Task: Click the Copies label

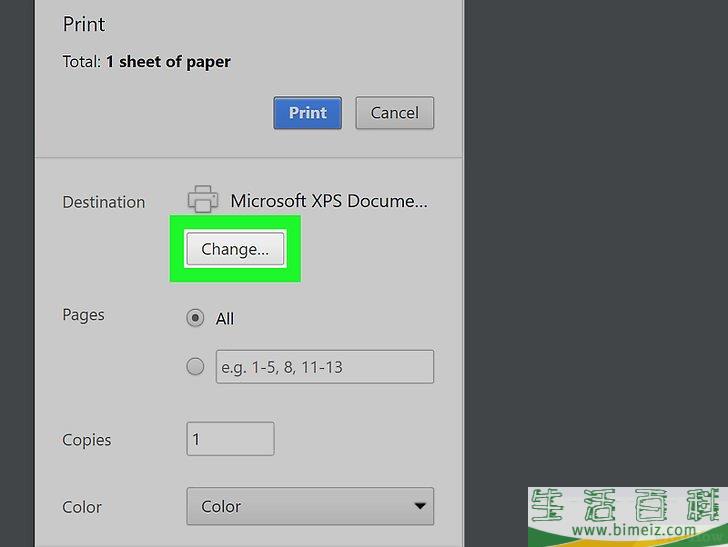Action: (x=87, y=440)
